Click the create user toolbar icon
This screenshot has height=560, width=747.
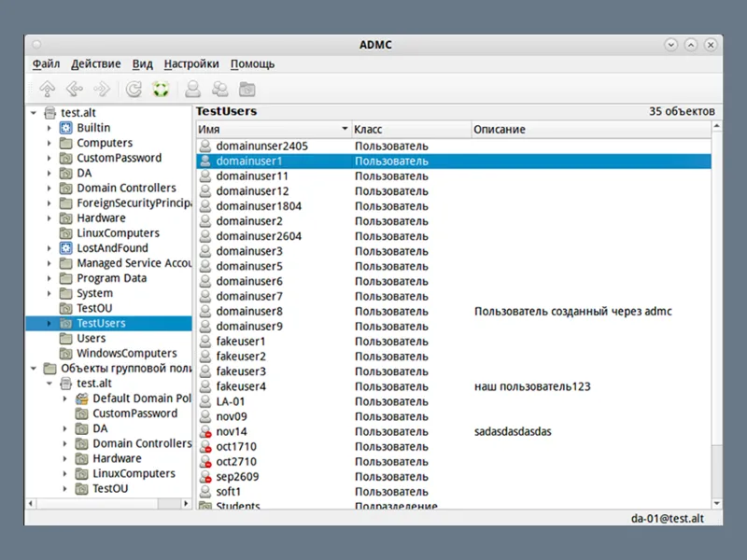click(193, 89)
